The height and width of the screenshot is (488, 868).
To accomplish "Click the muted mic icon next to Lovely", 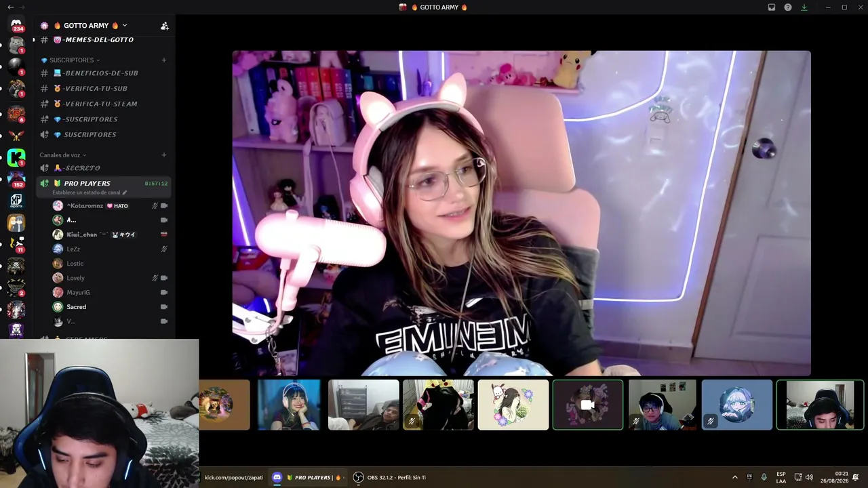I will click(x=155, y=278).
